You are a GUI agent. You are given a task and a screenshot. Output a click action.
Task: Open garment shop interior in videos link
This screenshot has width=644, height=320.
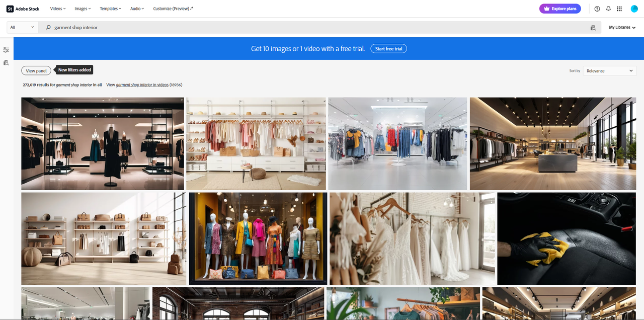140,85
